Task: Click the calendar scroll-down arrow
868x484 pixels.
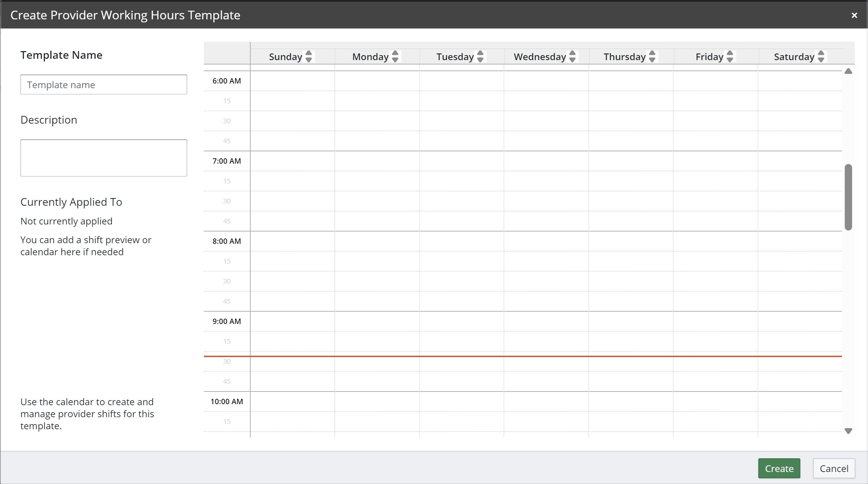Action: [x=848, y=431]
